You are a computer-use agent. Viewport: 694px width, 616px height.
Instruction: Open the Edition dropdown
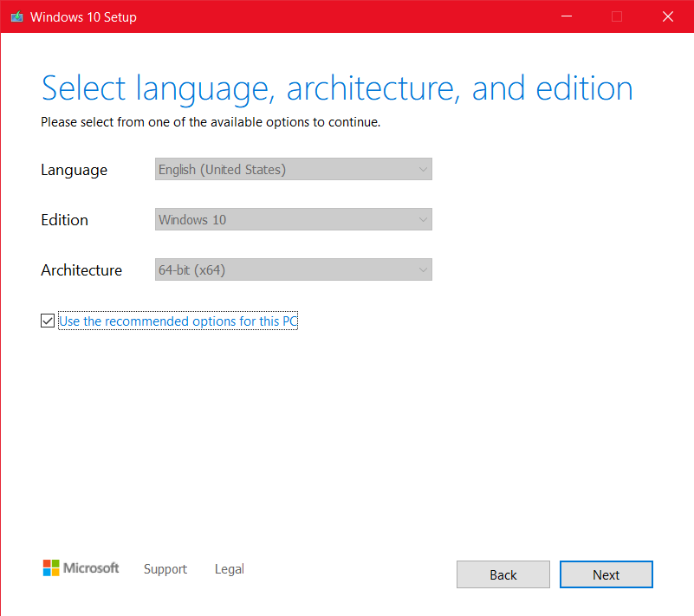pyautogui.click(x=294, y=219)
